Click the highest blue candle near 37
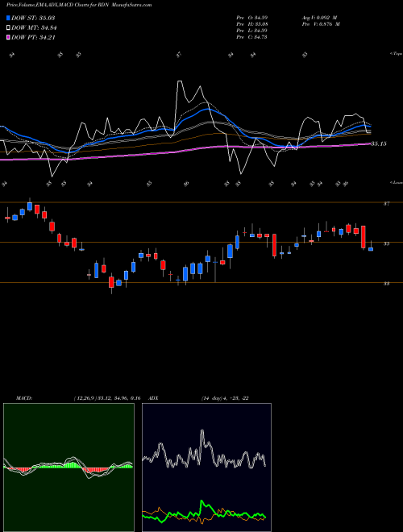403x532 pixels. [30, 206]
